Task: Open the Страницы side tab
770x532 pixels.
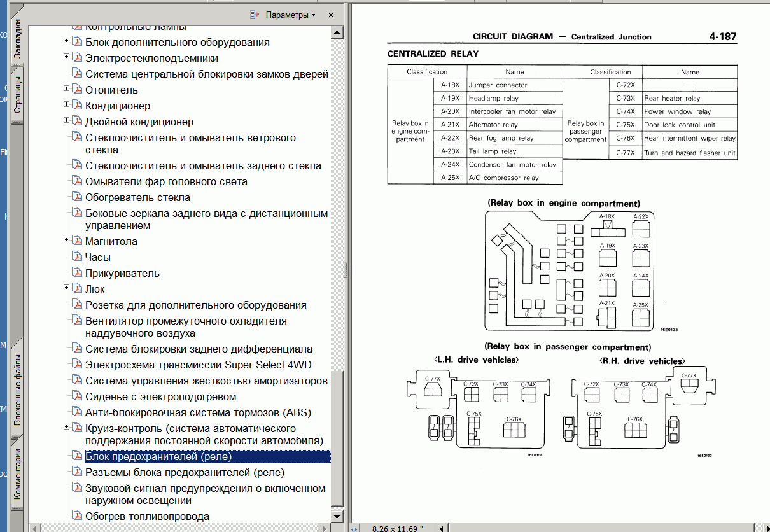Action: (17, 94)
